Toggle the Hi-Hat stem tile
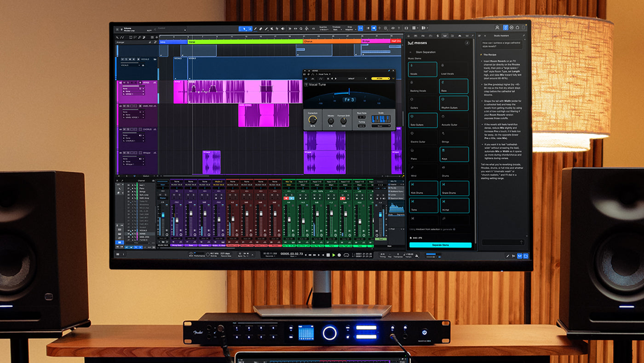The height and width of the screenshot is (363, 644). point(454,205)
